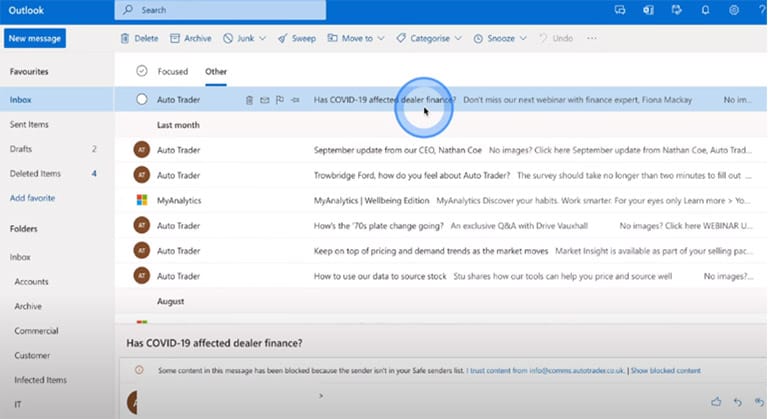Click the trash icon on the highlighted row
The width and height of the screenshot is (768, 419).
click(x=249, y=100)
